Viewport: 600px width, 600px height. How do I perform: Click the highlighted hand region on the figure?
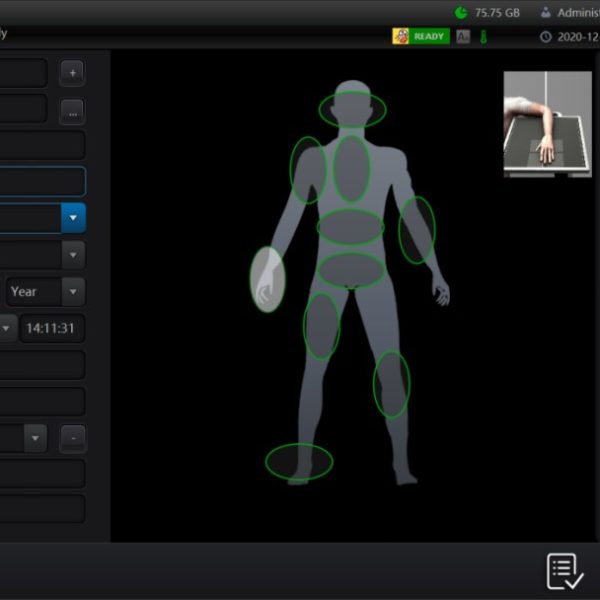pyautogui.click(x=267, y=280)
